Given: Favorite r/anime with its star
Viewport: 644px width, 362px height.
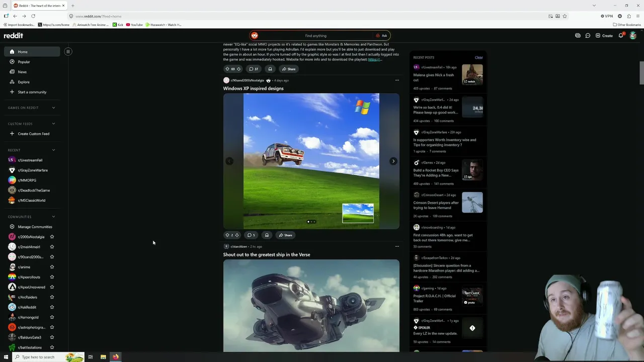Looking at the screenshot, I should pyautogui.click(x=52, y=267).
